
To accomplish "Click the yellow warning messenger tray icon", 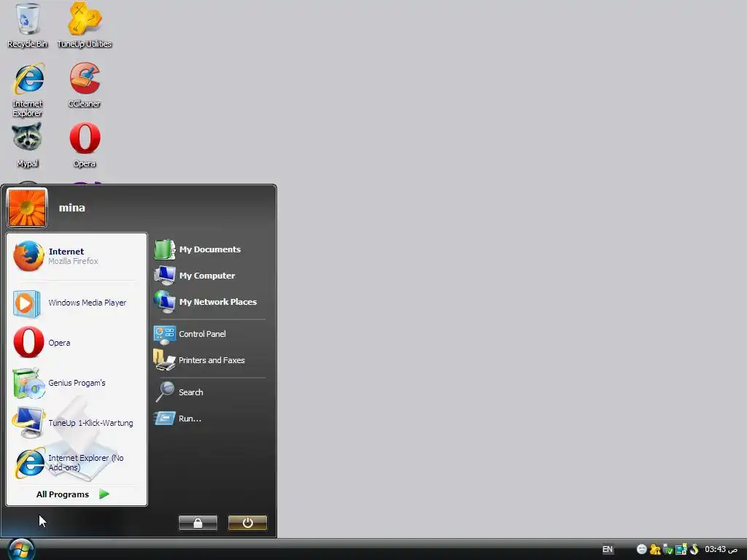I will [x=655, y=550].
